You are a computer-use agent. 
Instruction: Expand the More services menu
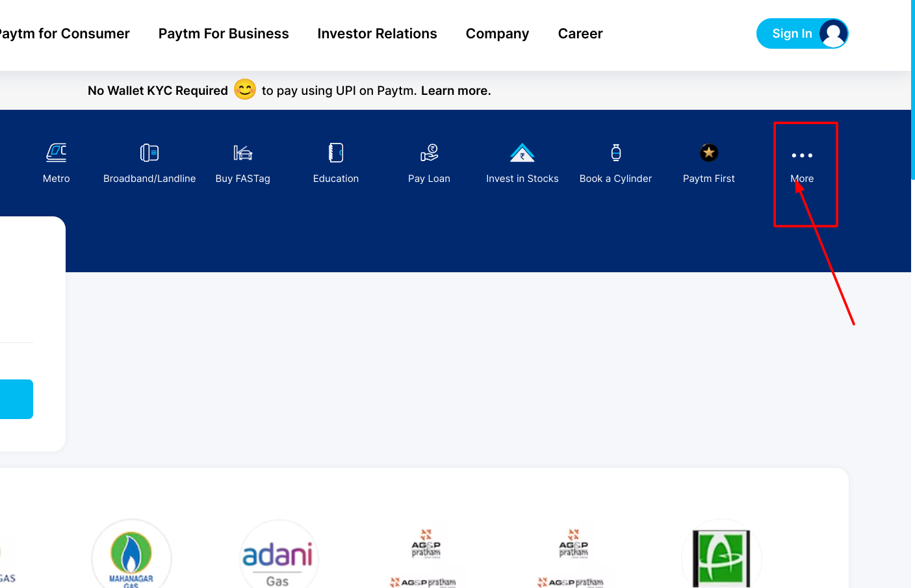pos(802,156)
